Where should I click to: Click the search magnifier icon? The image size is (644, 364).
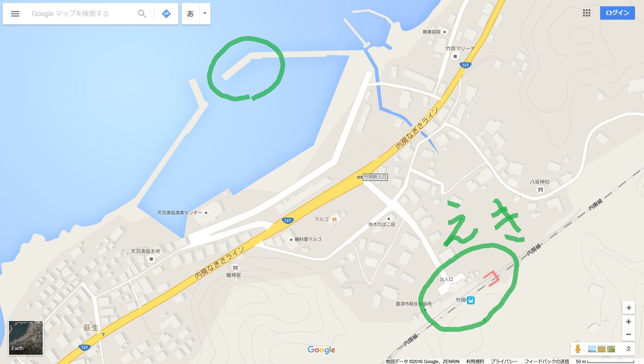click(x=142, y=14)
